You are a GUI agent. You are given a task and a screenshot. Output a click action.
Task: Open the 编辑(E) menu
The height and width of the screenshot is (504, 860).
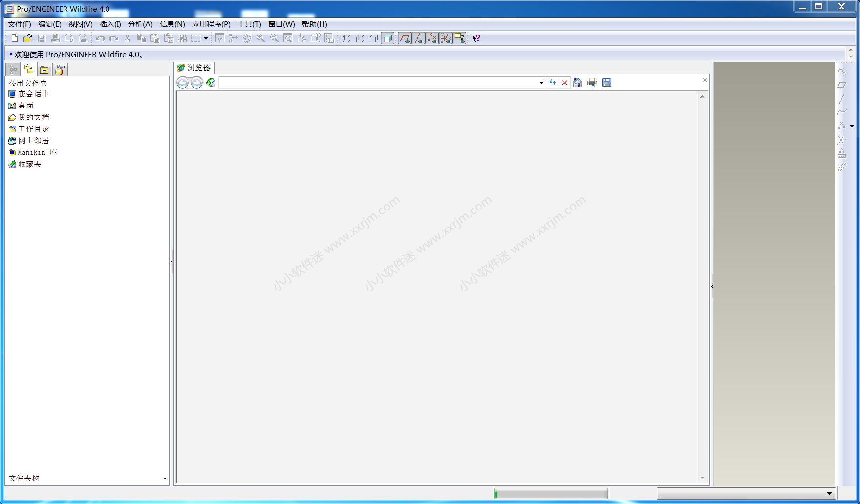50,24
